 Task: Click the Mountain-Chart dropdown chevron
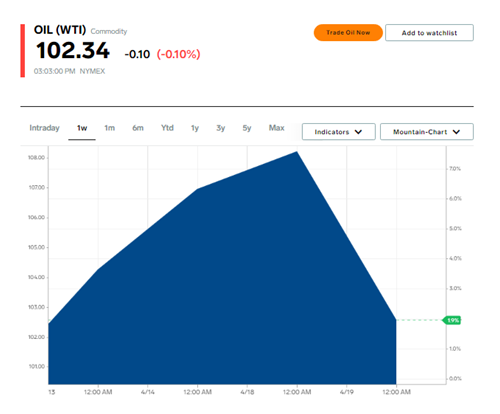[456, 132]
